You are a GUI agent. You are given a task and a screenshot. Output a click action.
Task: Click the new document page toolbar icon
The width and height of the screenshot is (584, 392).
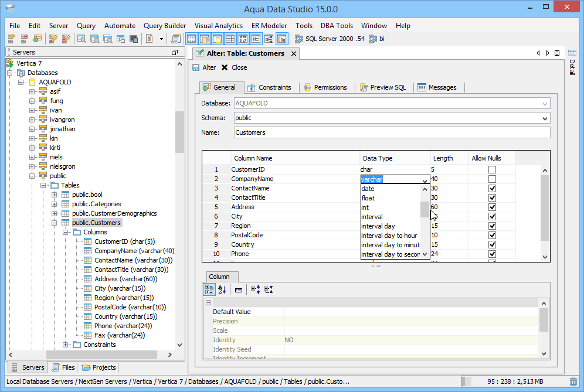click(x=150, y=39)
